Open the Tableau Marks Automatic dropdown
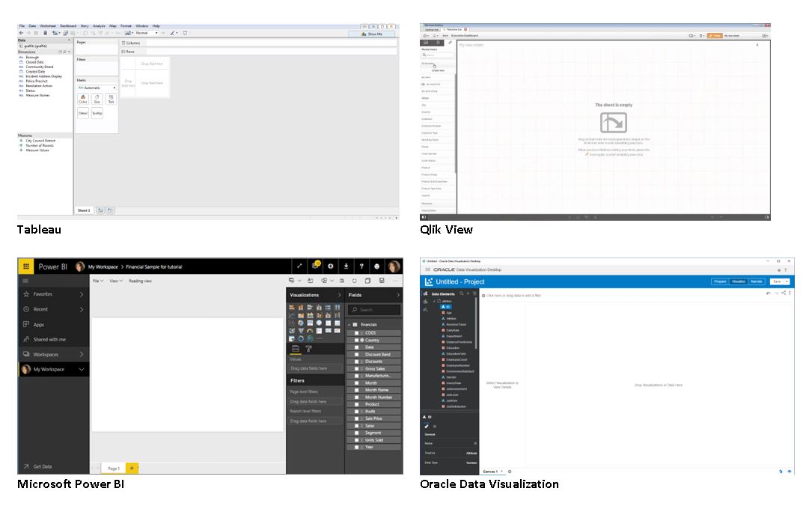Image resolution: width=812 pixels, height=506 pixels. 97,88
